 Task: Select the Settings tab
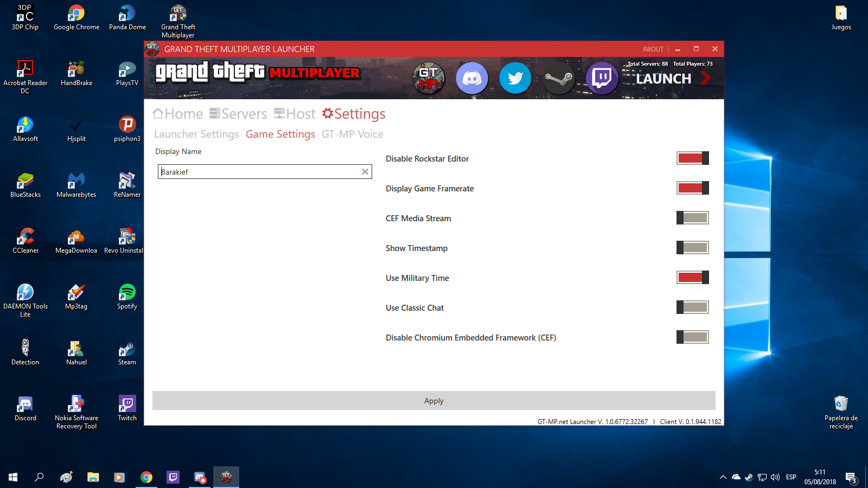(354, 114)
